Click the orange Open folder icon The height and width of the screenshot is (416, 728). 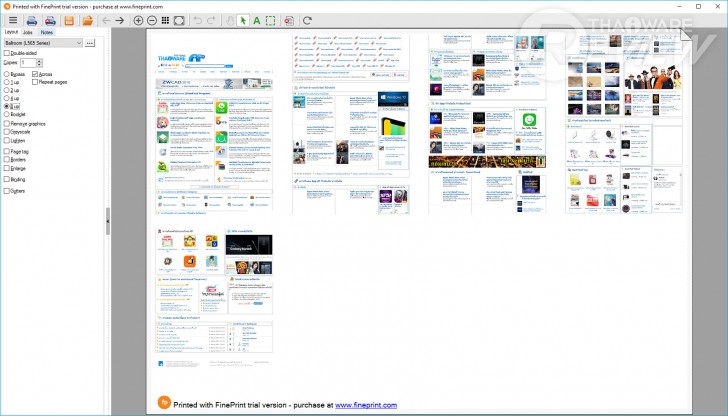click(x=88, y=20)
